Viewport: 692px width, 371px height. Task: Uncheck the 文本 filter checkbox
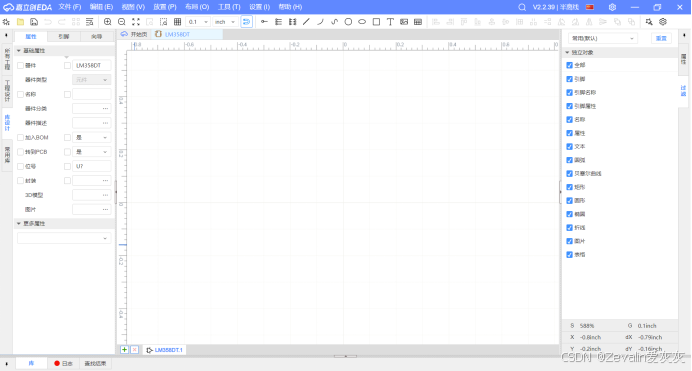click(x=569, y=146)
